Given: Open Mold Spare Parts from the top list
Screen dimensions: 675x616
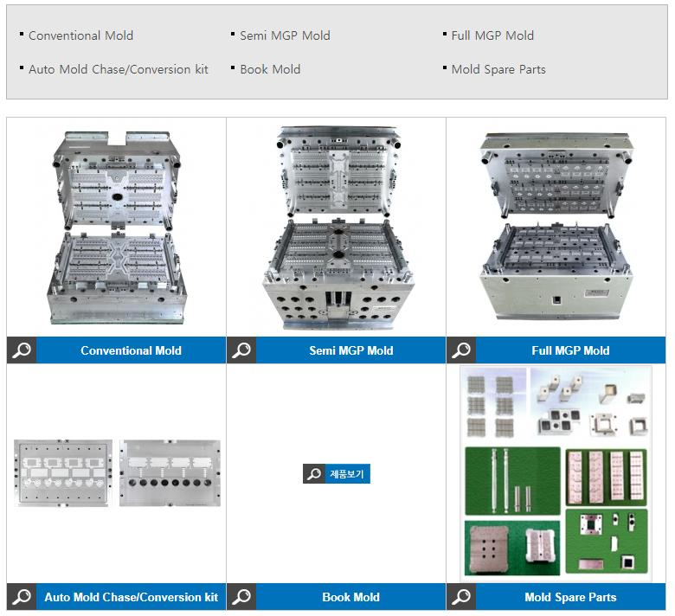Looking at the screenshot, I should coord(498,69).
